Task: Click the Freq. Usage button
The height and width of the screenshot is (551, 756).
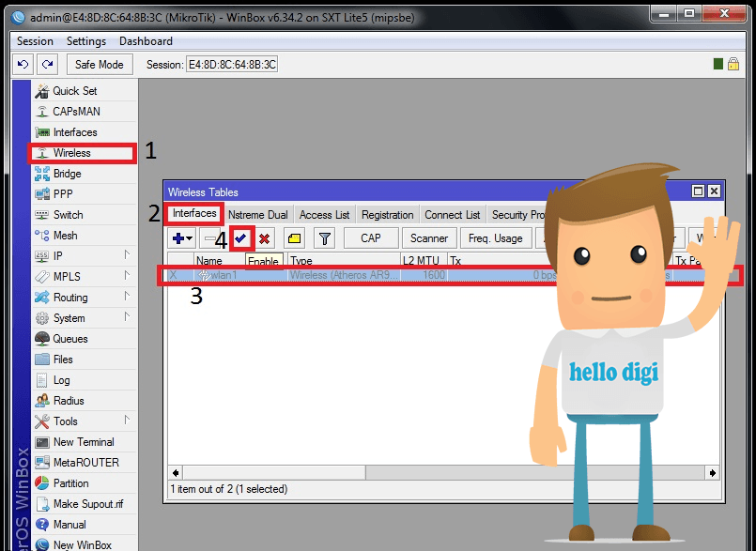Action: (x=496, y=238)
